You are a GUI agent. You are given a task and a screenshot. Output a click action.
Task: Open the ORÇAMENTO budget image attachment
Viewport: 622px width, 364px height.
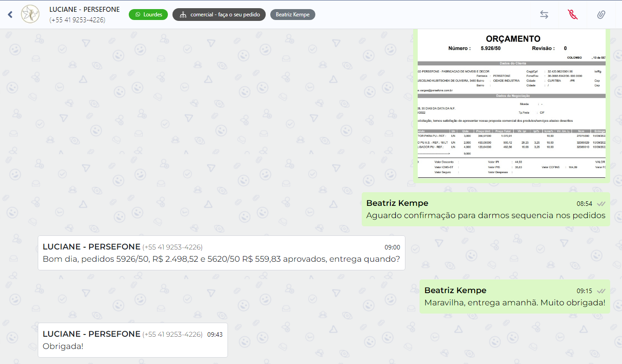tap(511, 105)
